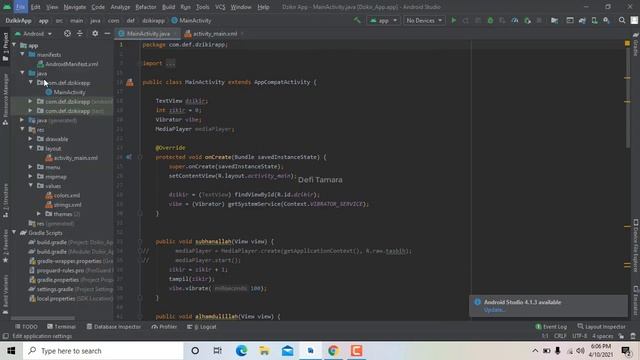Open the File menu
This screenshot has width=640, height=360.
click(x=20, y=7)
